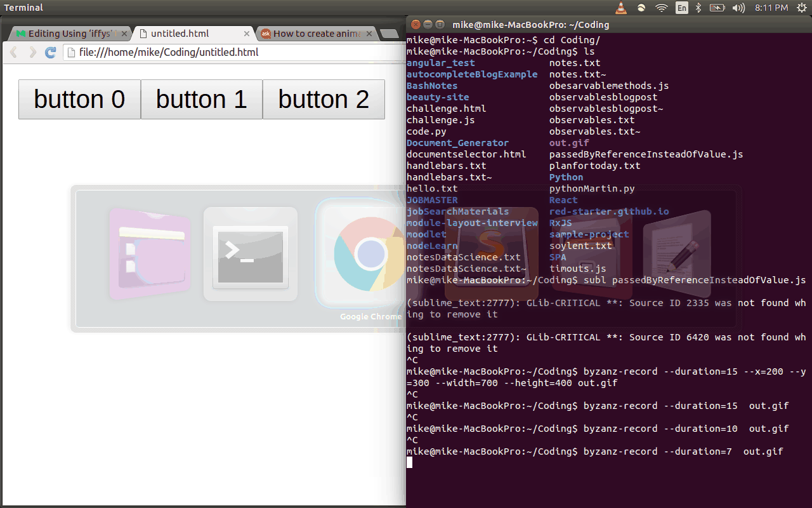
Task: Click button 0 on the webpage
Action: point(79,99)
